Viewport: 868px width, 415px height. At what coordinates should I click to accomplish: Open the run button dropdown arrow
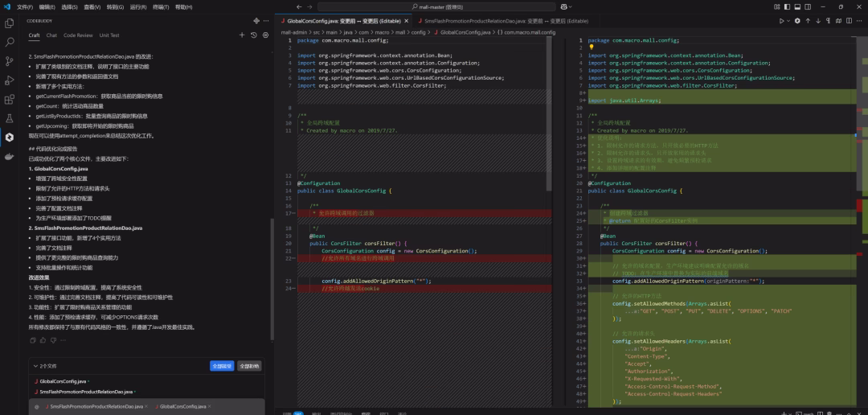click(x=787, y=21)
